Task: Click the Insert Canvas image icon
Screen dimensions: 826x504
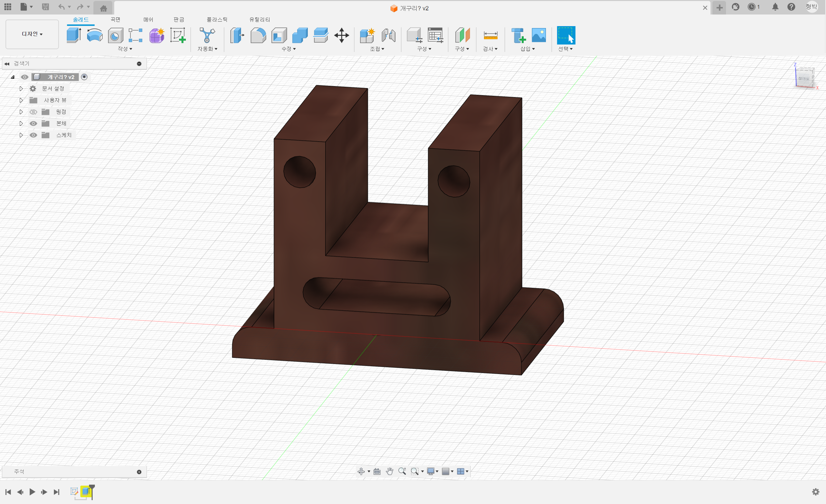Action: click(x=539, y=35)
